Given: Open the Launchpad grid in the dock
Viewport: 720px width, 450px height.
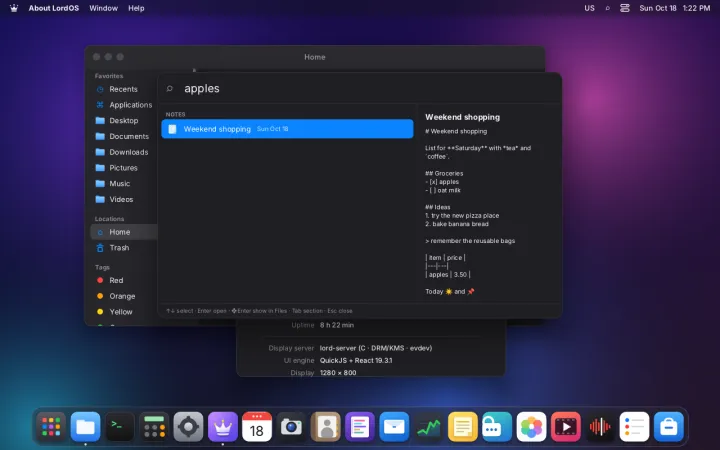Looking at the screenshot, I should 51,427.
